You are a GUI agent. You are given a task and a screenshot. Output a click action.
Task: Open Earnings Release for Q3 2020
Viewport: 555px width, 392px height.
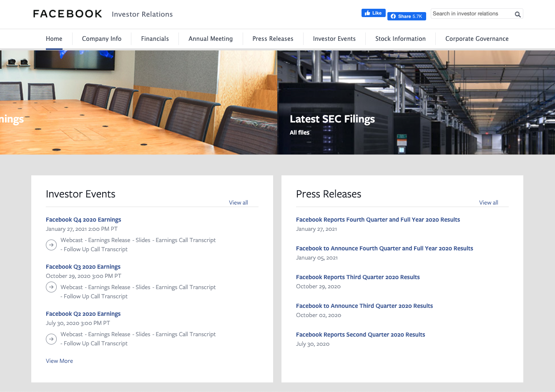coord(109,287)
